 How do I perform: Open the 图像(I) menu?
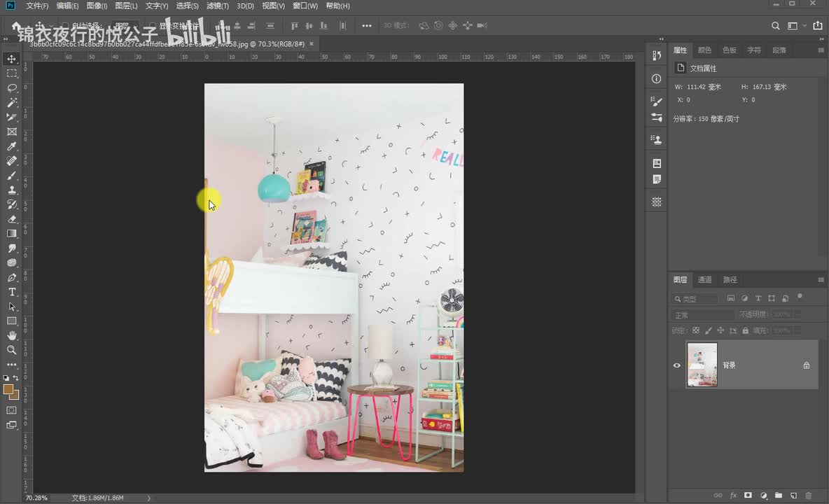coord(97,6)
